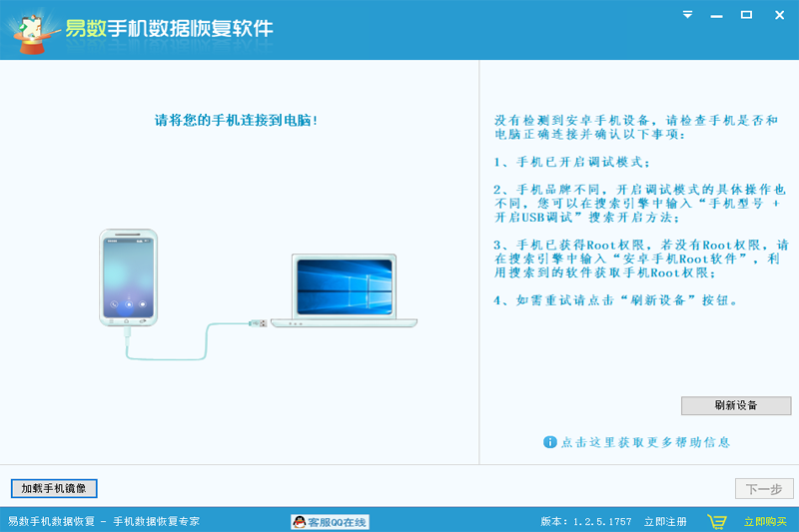Click the shopping cart icon

717,521
